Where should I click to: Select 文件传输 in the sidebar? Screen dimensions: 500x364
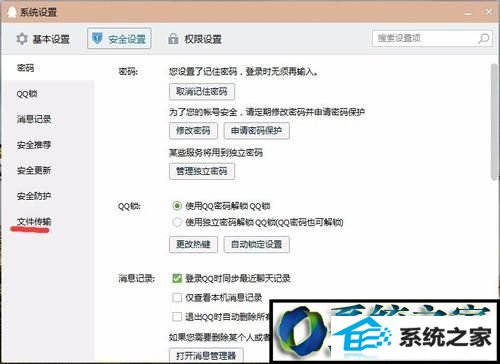34,221
